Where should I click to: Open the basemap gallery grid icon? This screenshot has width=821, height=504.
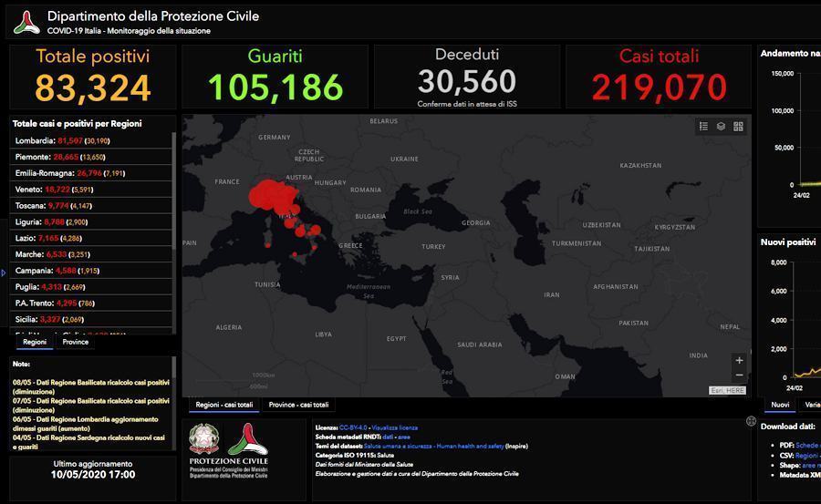click(x=738, y=126)
